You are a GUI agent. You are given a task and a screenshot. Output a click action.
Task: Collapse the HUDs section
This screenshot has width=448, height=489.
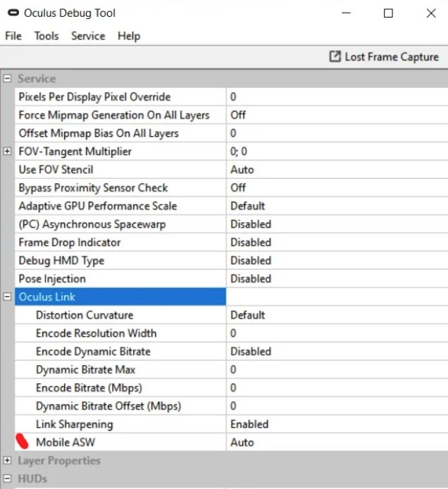pyautogui.click(x=8, y=479)
